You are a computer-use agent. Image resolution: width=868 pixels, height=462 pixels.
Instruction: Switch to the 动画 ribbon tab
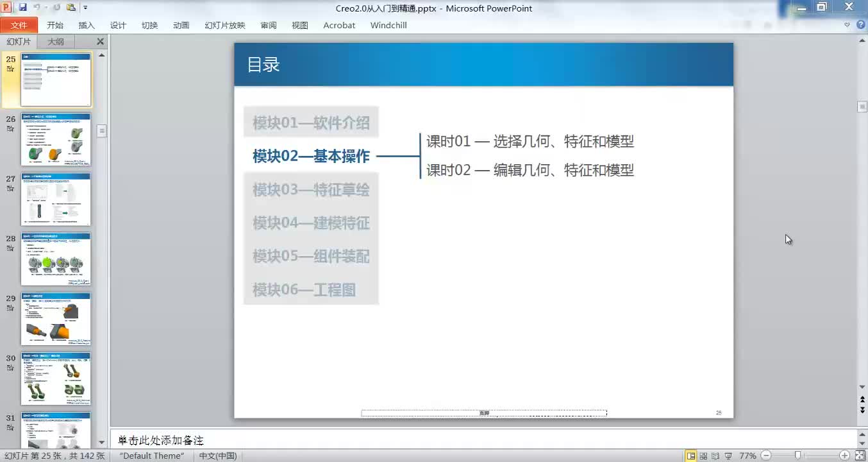(181, 26)
